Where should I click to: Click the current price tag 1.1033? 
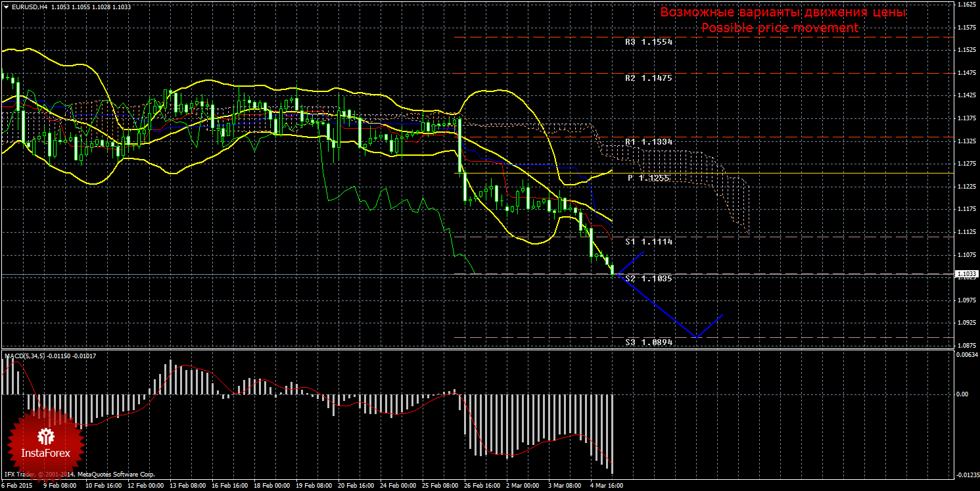[x=966, y=274]
